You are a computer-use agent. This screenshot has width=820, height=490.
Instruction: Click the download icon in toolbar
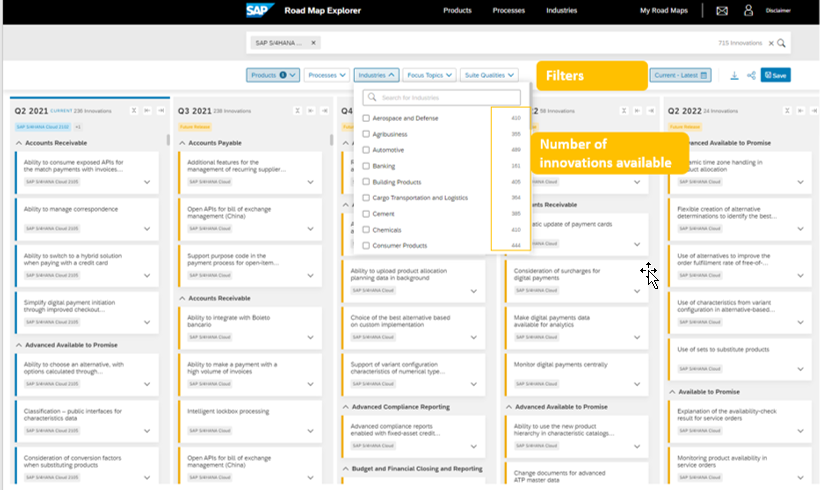pos(735,75)
